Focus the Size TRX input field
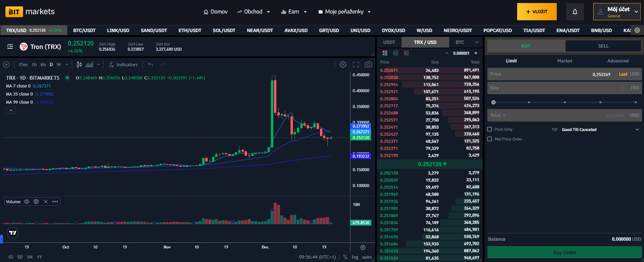Viewport: 644px width, 262px height. [x=565, y=88]
